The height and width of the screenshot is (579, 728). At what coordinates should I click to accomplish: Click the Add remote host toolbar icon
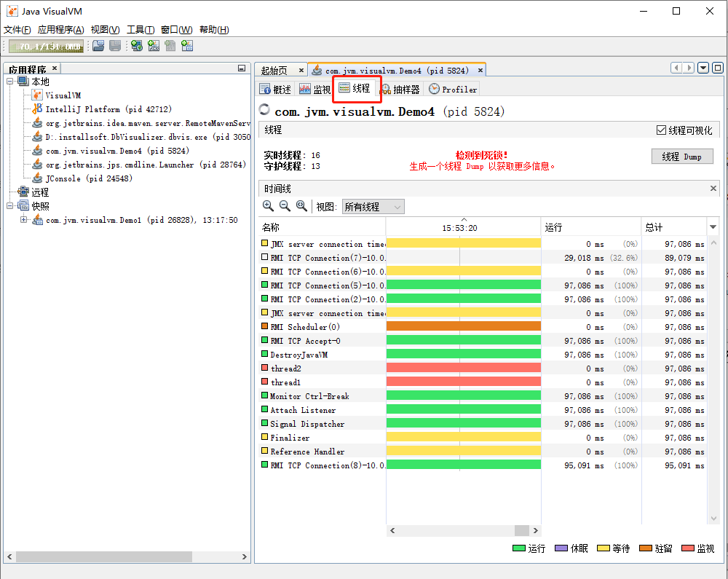click(x=137, y=46)
